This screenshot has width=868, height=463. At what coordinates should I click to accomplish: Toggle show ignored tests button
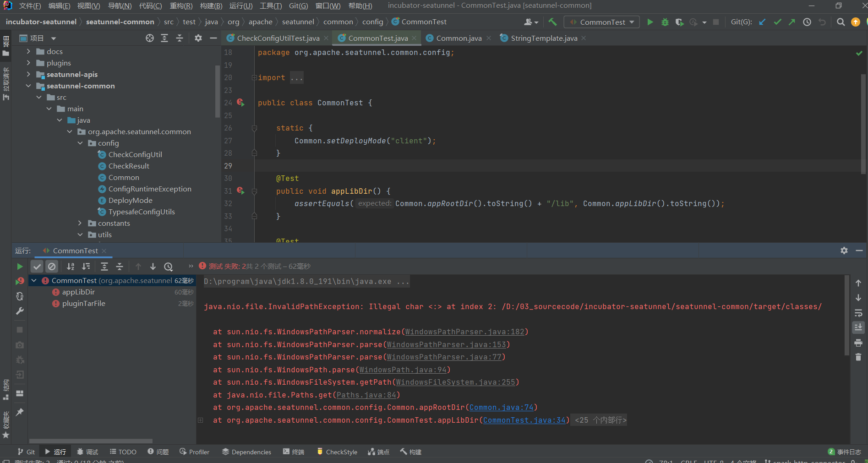click(52, 267)
